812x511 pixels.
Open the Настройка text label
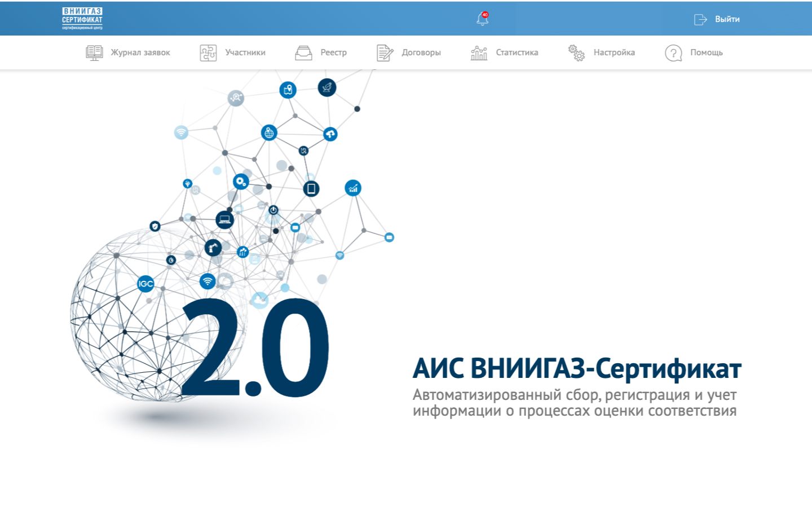coord(614,52)
